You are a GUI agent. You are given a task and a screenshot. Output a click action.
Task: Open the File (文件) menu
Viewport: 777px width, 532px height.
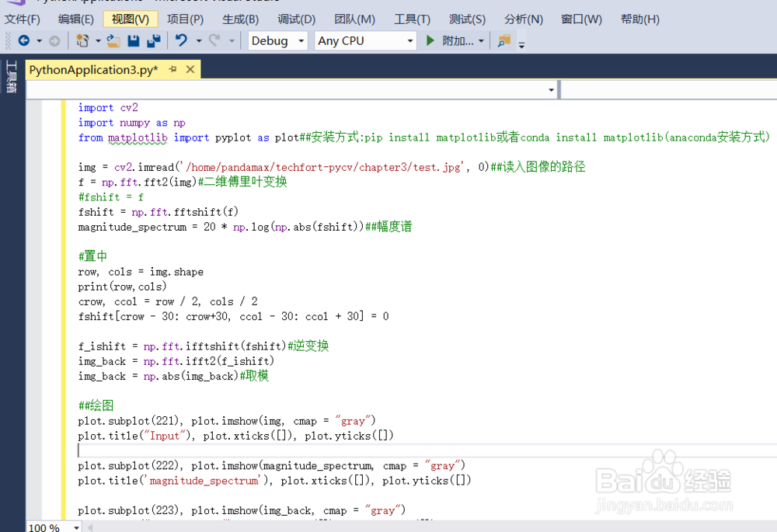(x=22, y=19)
